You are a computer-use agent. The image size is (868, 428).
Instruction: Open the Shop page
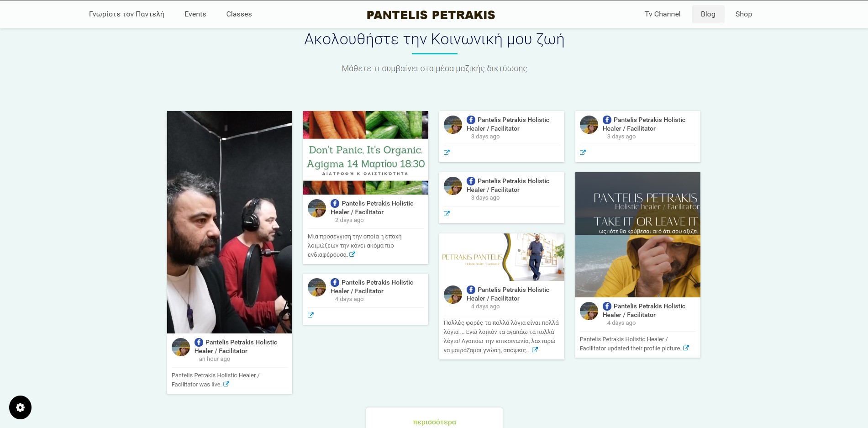coord(743,14)
